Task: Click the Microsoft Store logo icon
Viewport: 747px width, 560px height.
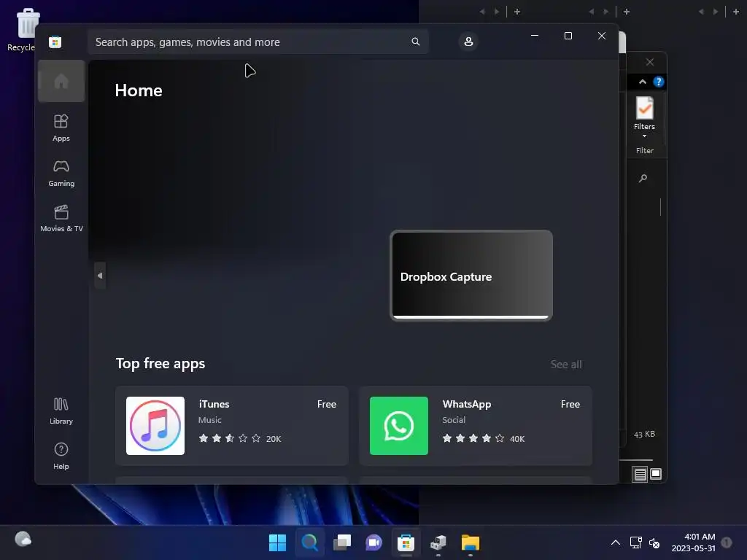Action: click(55, 42)
